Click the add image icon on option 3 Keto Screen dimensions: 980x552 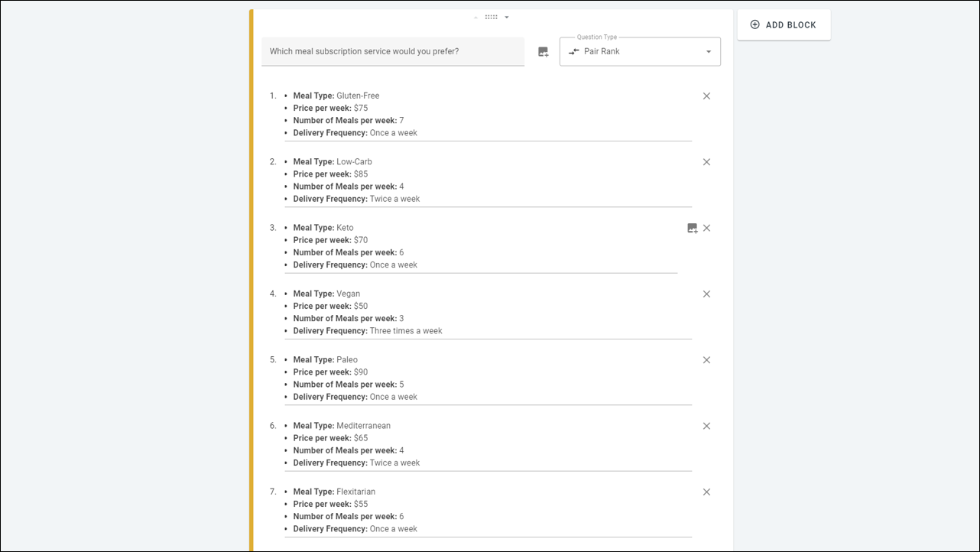pos(692,228)
